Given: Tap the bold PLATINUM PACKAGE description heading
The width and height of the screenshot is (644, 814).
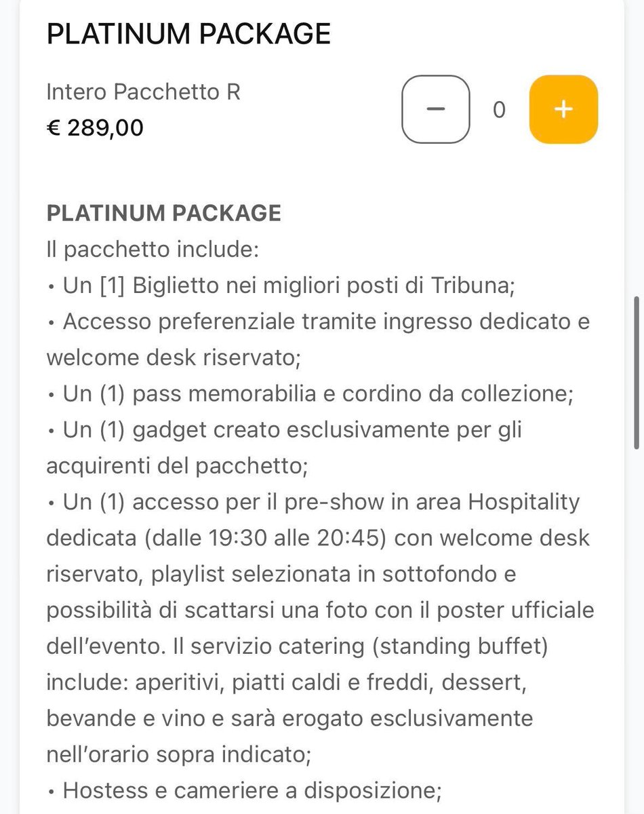Looking at the screenshot, I should click(x=163, y=213).
